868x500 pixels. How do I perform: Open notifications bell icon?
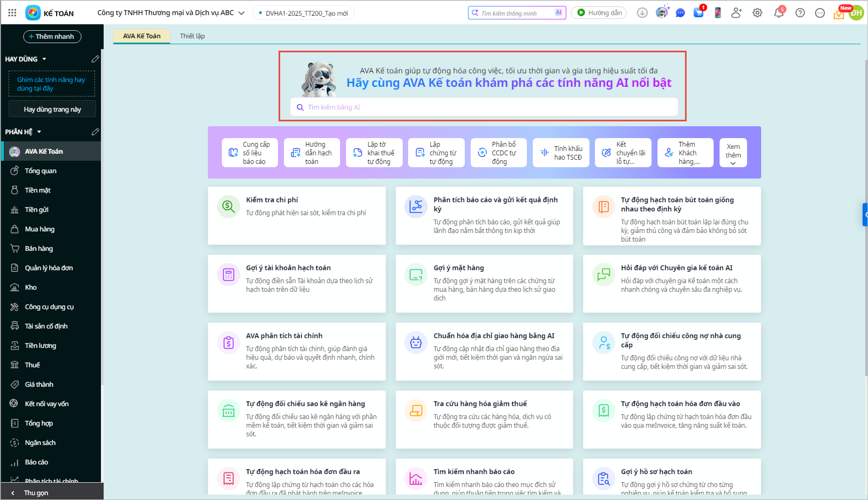[x=778, y=13]
